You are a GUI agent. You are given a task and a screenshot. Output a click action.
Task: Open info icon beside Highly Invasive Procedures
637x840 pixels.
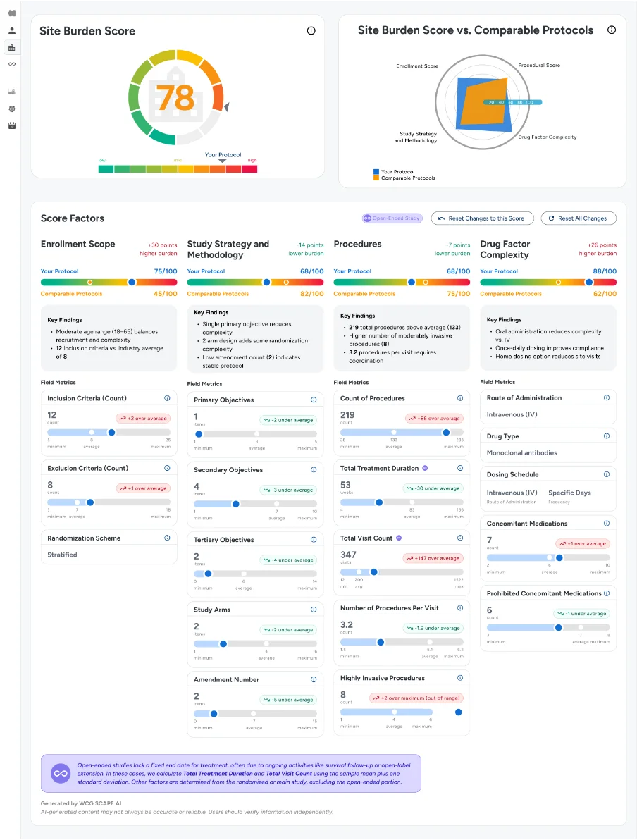point(460,678)
